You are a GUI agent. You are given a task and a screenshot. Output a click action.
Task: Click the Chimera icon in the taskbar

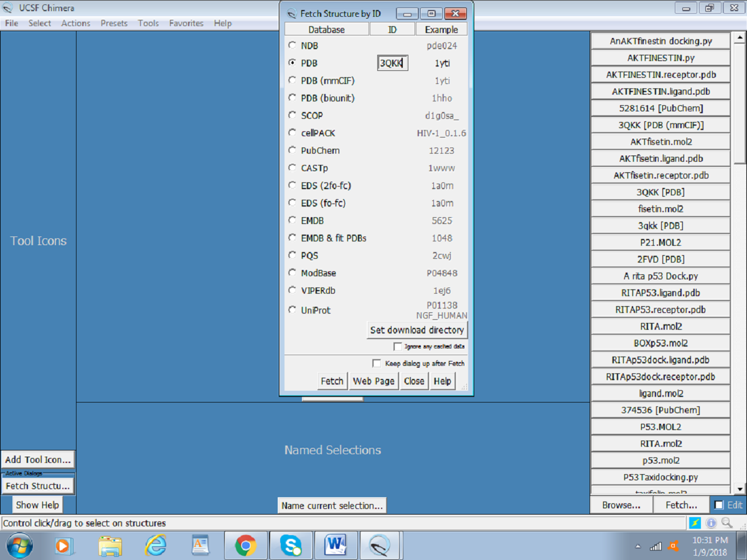[x=381, y=546]
